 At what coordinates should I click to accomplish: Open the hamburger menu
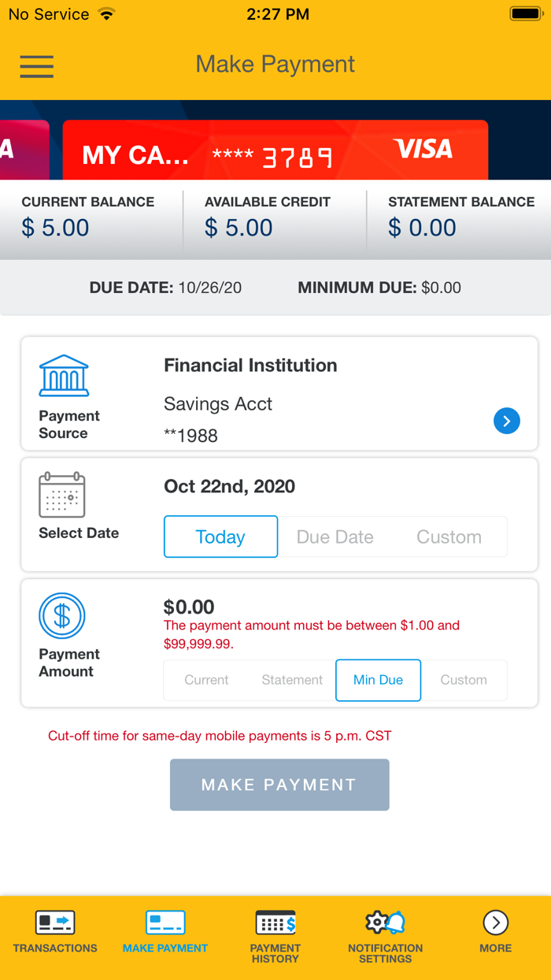coord(37,65)
